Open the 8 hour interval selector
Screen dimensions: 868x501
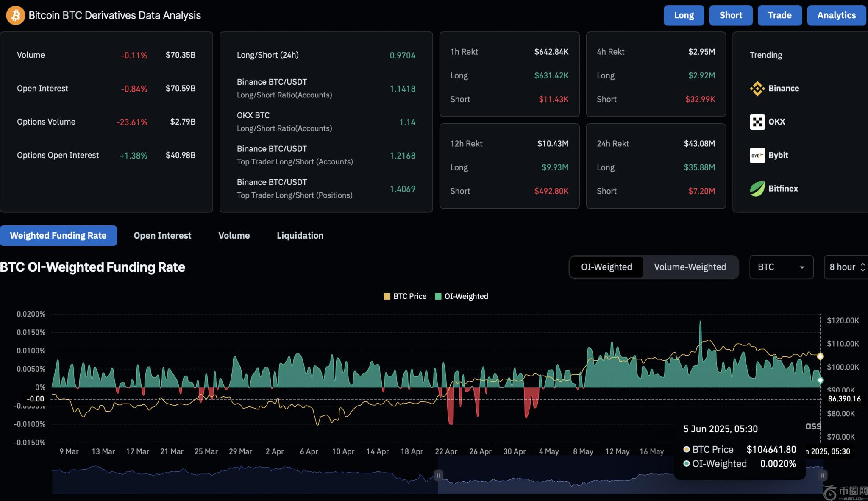click(x=846, y=267)
